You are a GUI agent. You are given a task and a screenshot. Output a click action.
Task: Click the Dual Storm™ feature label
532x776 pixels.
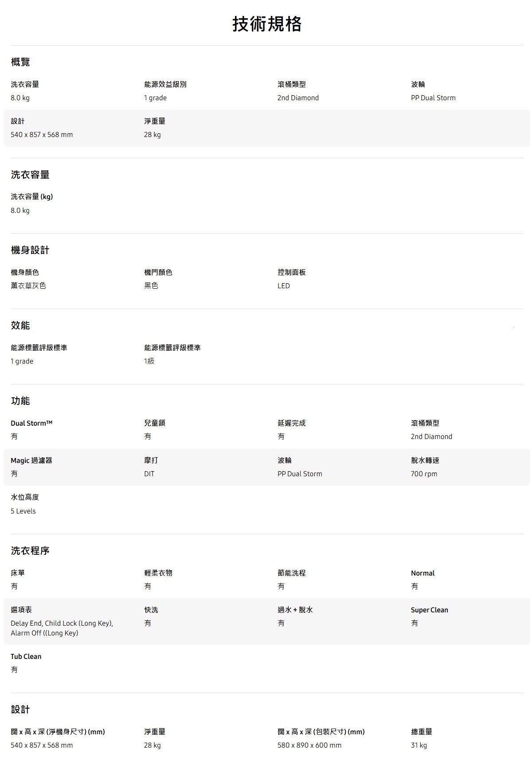pyautogui.click(x=31, y=423)
